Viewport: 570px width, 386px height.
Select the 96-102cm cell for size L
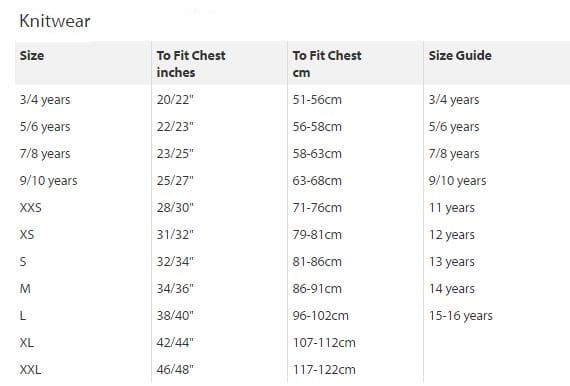click(x=320, y=315)
